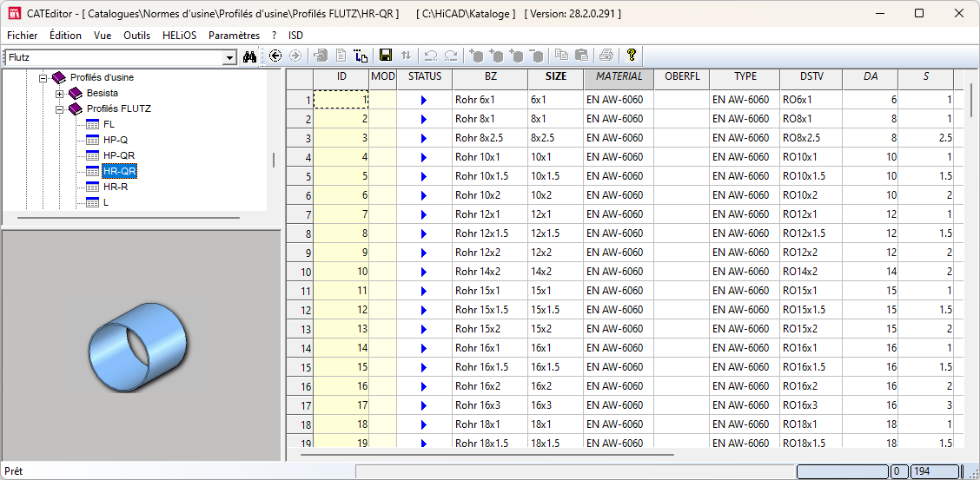Click the table's horizontal scrollbar
This screenshot has height=480, width=980.
pos(487,455)
